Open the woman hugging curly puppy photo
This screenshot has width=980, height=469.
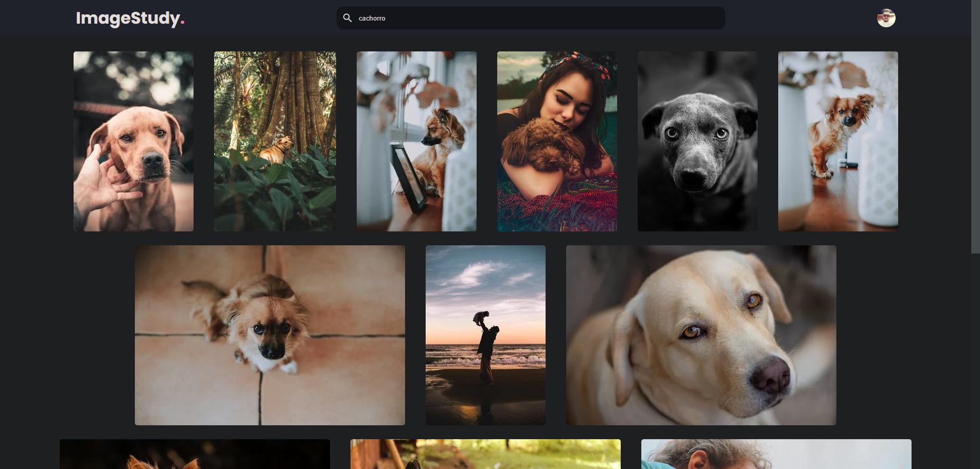(557, 141)
